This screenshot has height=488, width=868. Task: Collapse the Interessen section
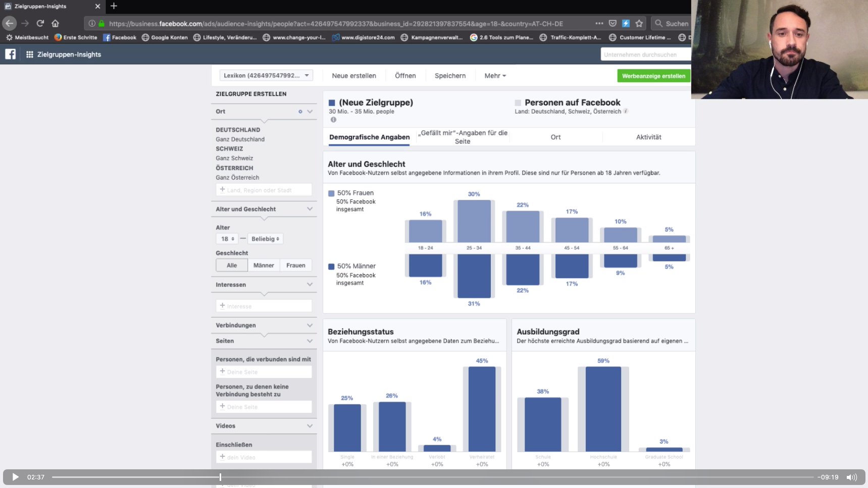(310, 285)
